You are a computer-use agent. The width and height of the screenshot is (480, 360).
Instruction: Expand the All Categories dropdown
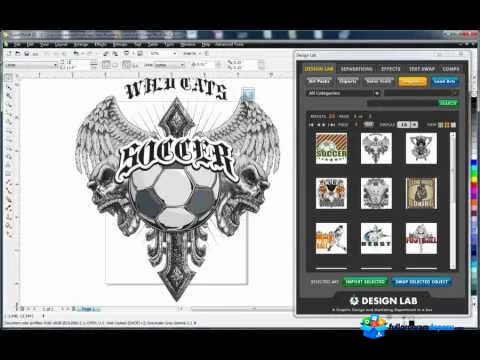point(343,93)
